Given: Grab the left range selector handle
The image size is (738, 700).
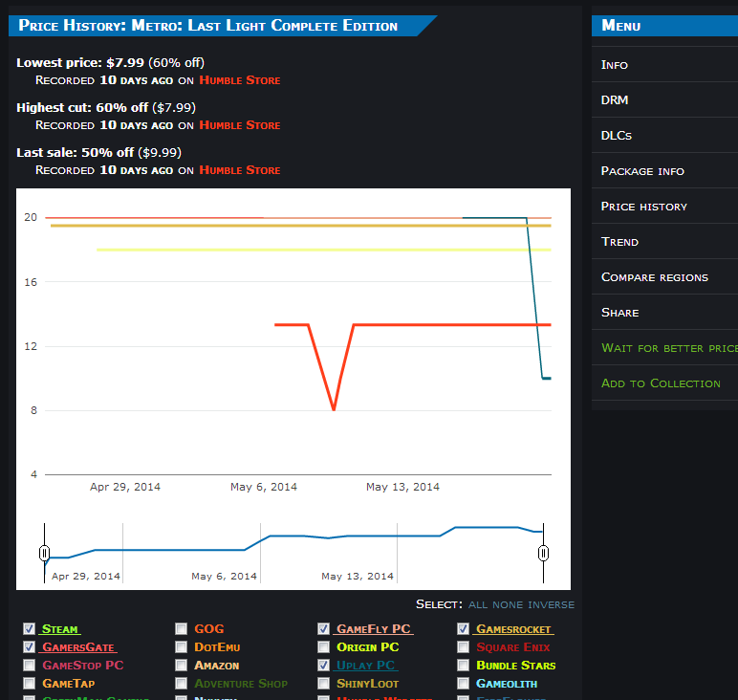Looking at the screenshot, I should pos(44,553).
